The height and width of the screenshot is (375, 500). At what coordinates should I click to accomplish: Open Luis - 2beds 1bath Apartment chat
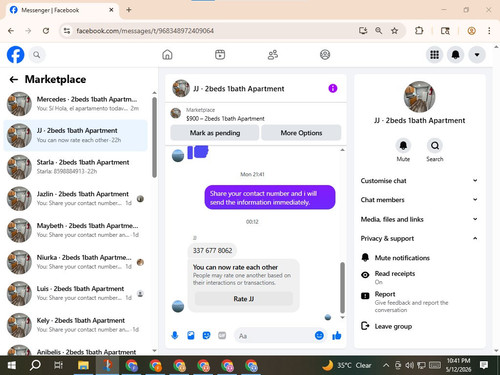point(76,293)
